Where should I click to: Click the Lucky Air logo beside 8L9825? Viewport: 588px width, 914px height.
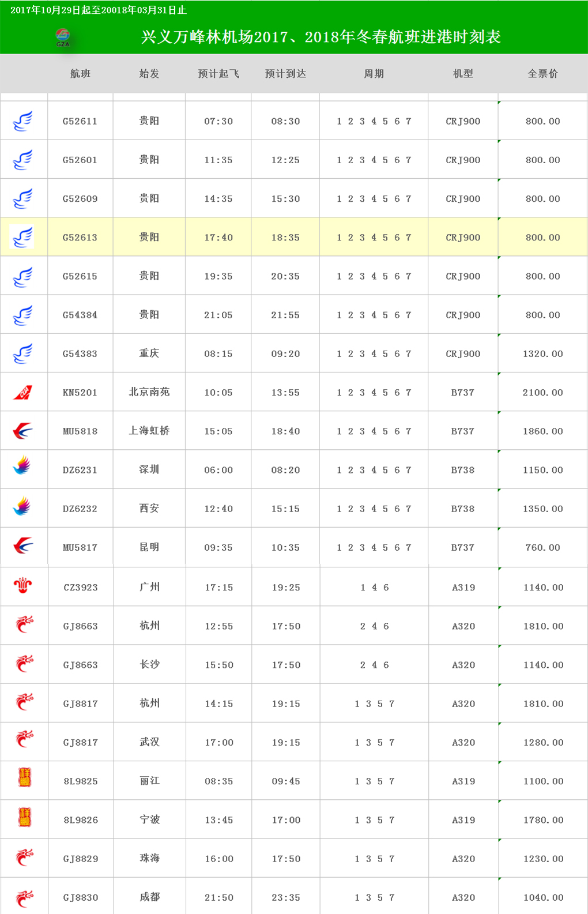point(24,778)
